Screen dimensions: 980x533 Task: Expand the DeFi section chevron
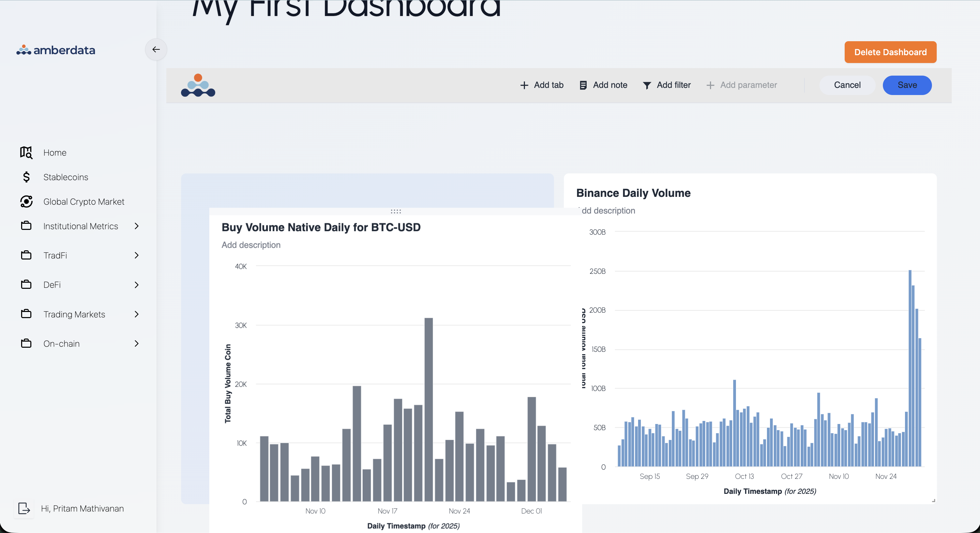pos(137,285)
